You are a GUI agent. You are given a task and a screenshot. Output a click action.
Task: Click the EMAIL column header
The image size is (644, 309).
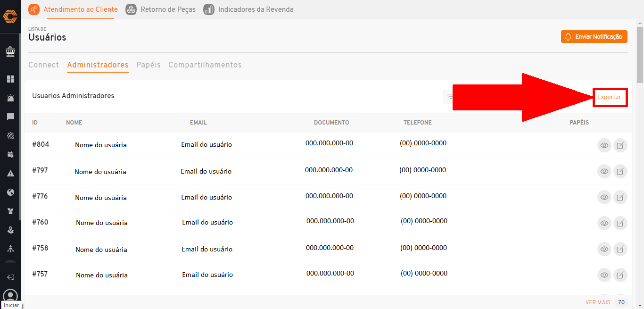pyautogui.click(x=198, y=123)
